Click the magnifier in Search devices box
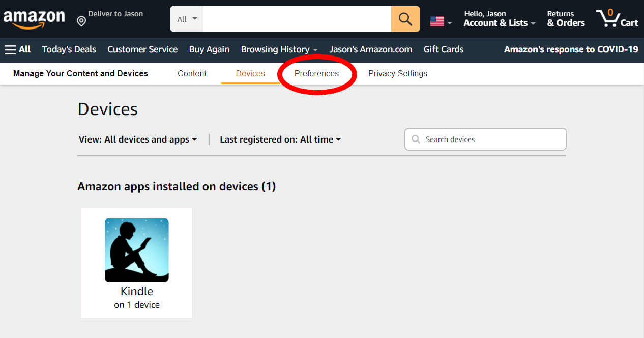The image size is (644, 338). pyautogui.click(x=416, y=139)
